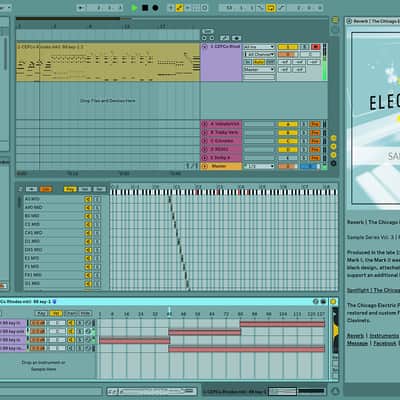The width and height of the screenshot is (400, 400).
Task: Adjust the Master track volume control
Action: coord(287,166)
